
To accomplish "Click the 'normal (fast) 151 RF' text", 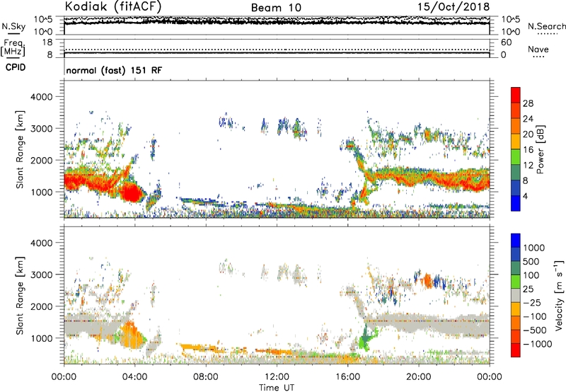I will 114,70.
